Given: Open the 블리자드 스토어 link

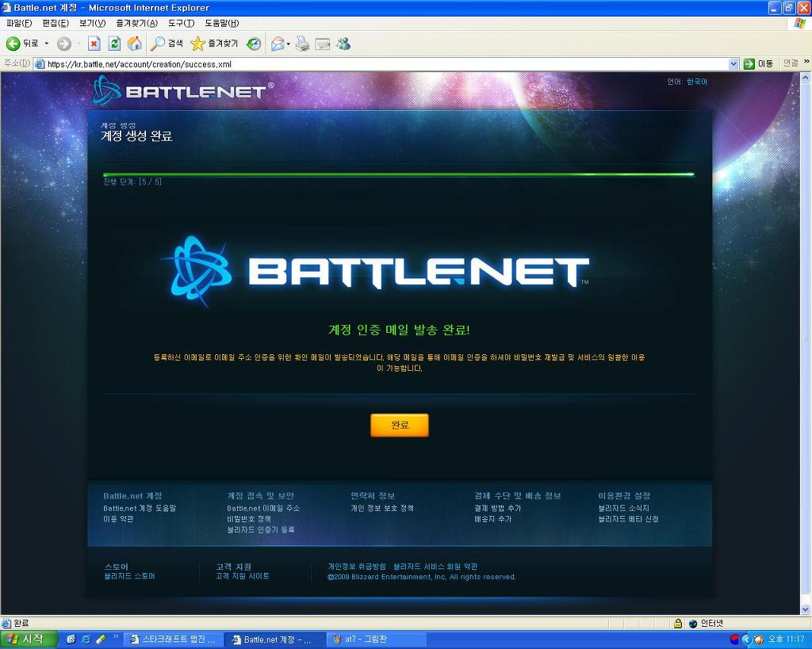Looking at the screenshot, I should [x=129, y=576].
